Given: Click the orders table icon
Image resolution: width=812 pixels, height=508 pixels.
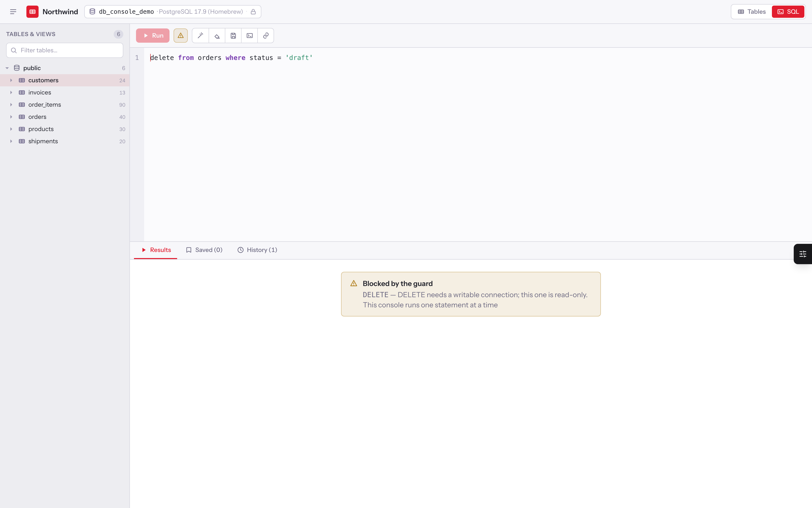Looking at the screenshot, I should 22,117.
